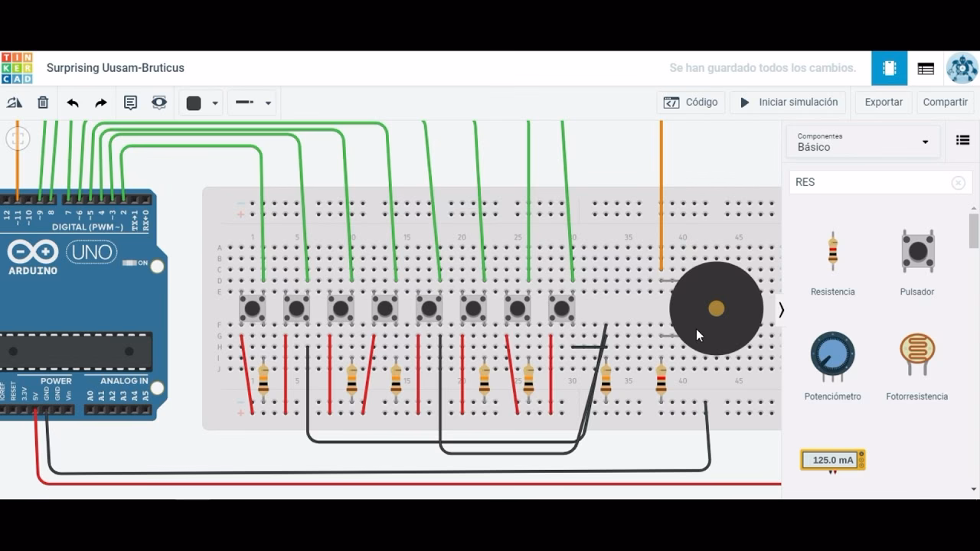Viewport: 980px width, 551px height.
Task: Open the Código editor
Action: point(691,102)
